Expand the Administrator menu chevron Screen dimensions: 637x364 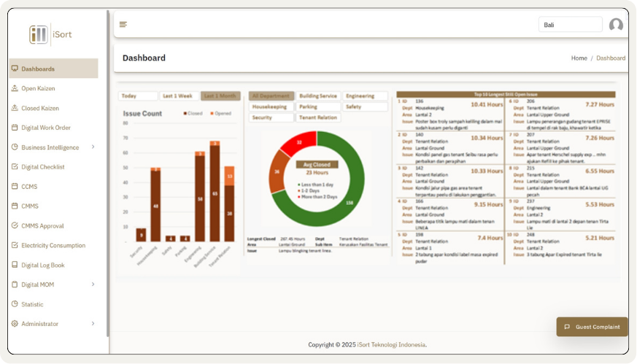93,324
